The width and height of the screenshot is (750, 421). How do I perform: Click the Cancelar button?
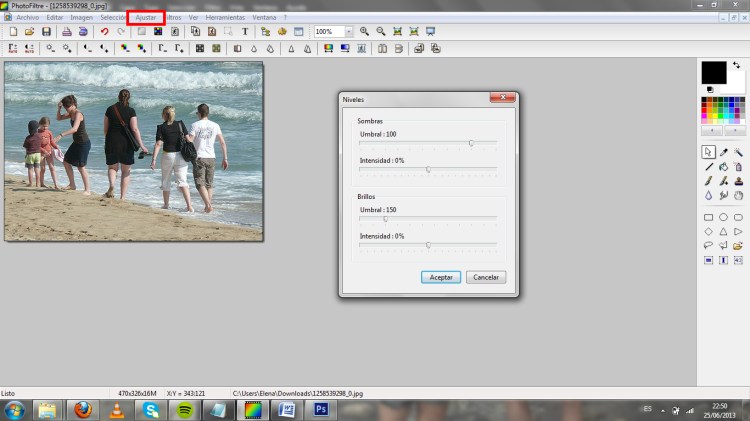click(486, 277)
